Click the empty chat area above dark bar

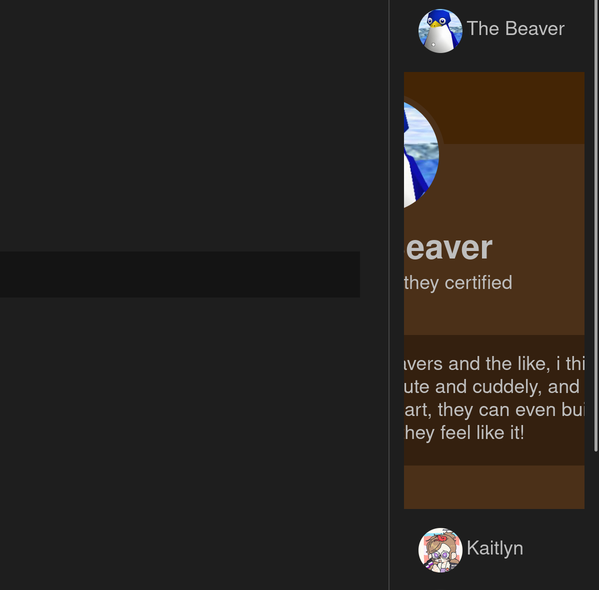click(x=193, y=125)
